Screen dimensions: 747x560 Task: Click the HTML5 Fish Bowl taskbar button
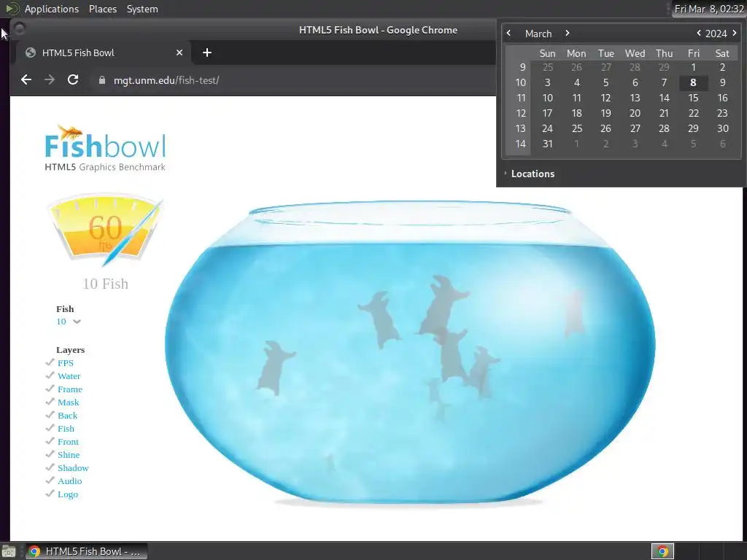tap(86, 551)
